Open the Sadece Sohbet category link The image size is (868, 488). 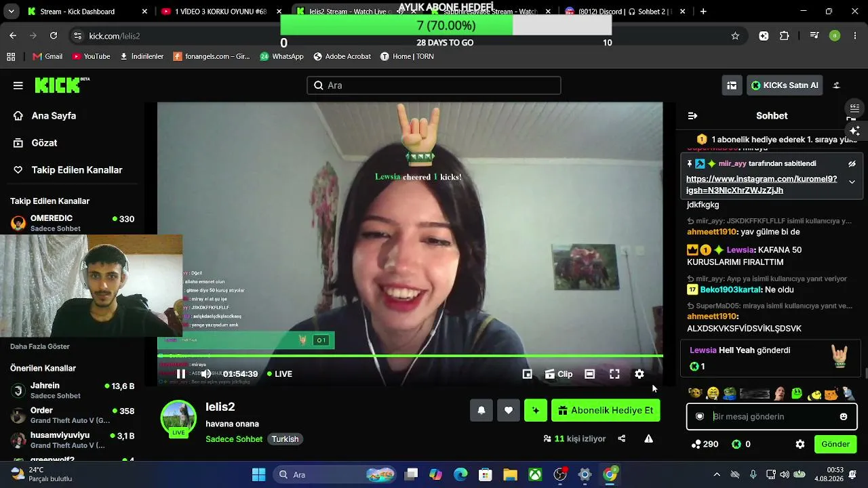[x=234, y=439]
